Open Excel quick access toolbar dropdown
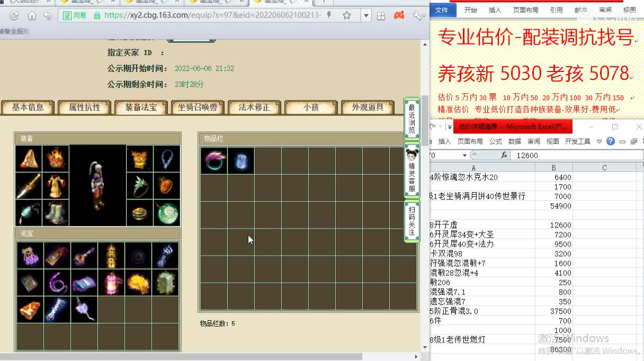Viewport: 644px width, 361px height. click(x=450, y=127)
